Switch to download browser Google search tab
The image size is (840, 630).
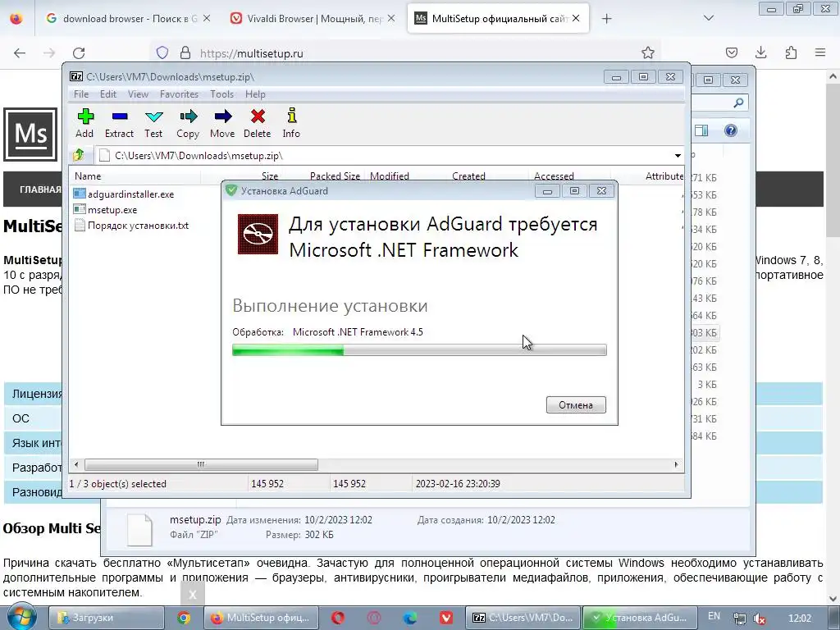[129, 19]
